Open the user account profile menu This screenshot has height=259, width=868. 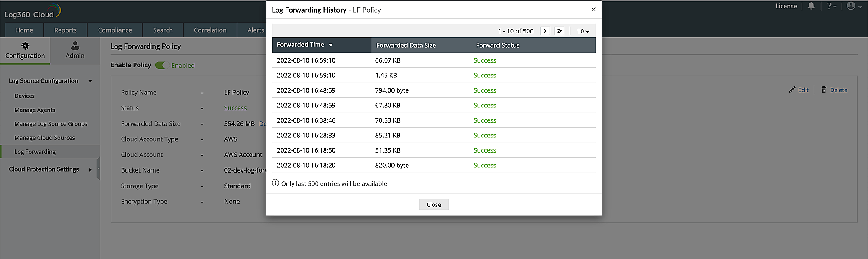tap(854, 6)
